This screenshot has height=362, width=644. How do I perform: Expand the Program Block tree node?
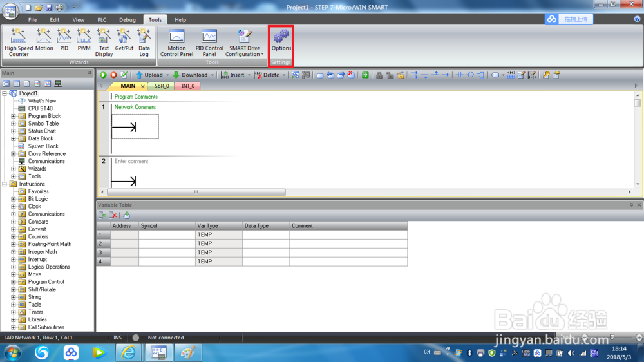click(x=13, y=116)
